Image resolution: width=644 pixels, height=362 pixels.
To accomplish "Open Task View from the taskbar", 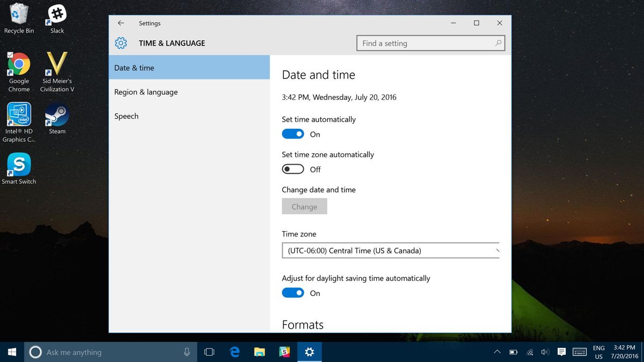I will (209, 352).
